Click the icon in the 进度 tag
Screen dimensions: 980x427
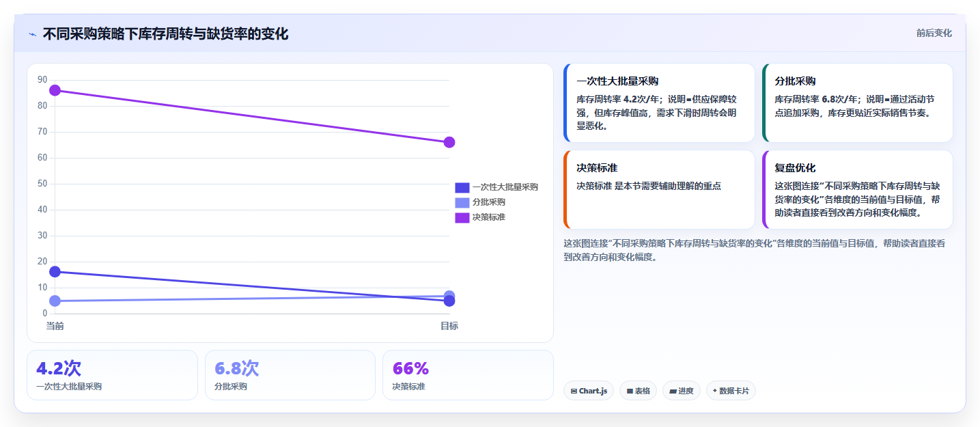[x=673, y=391]
